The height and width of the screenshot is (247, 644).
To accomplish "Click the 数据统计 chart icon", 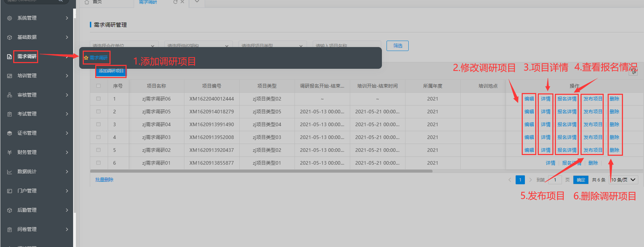I will click(10, 172).
